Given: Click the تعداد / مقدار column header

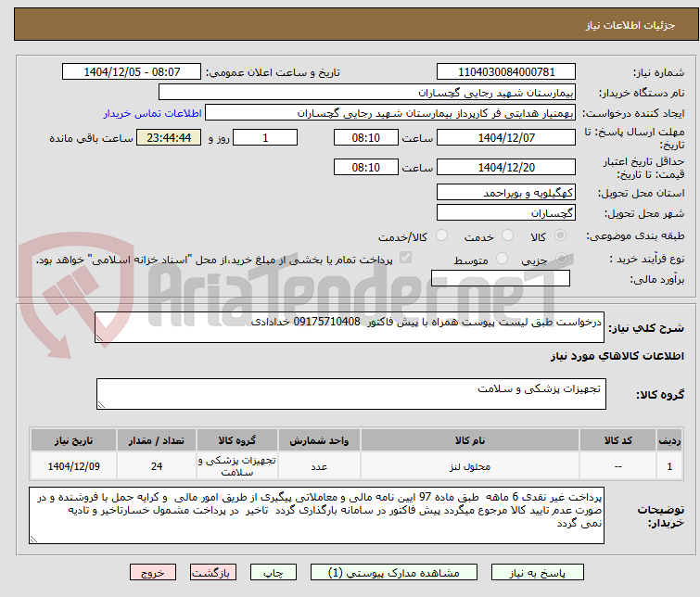Looking at the screenshot, I should [157, 440].
